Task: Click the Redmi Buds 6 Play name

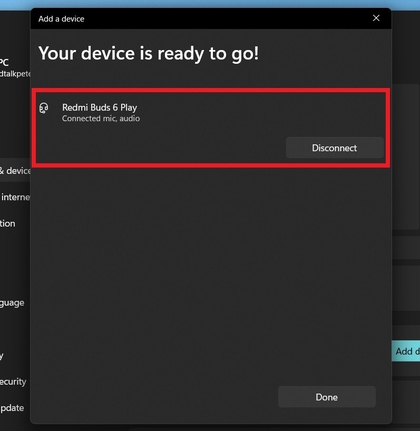Action: (99, 107)
